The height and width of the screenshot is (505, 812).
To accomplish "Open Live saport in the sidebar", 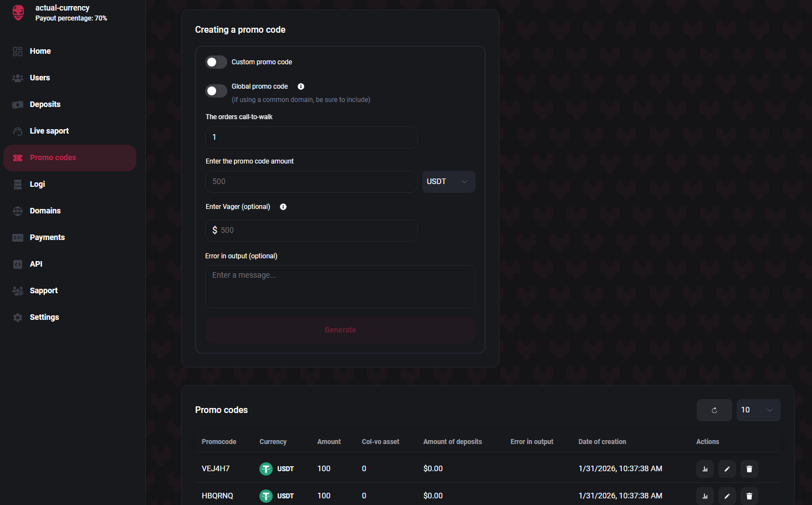I will pos(70,131).
